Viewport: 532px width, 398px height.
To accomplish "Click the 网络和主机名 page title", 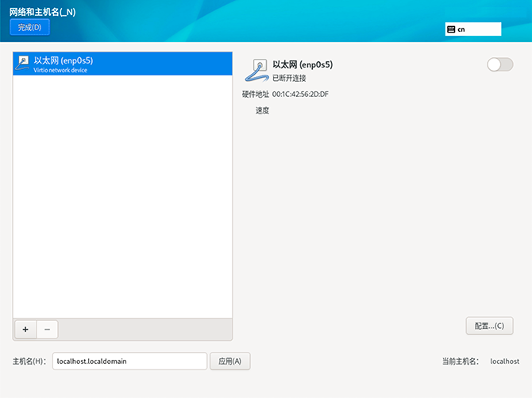I will (x=42, y=11).
